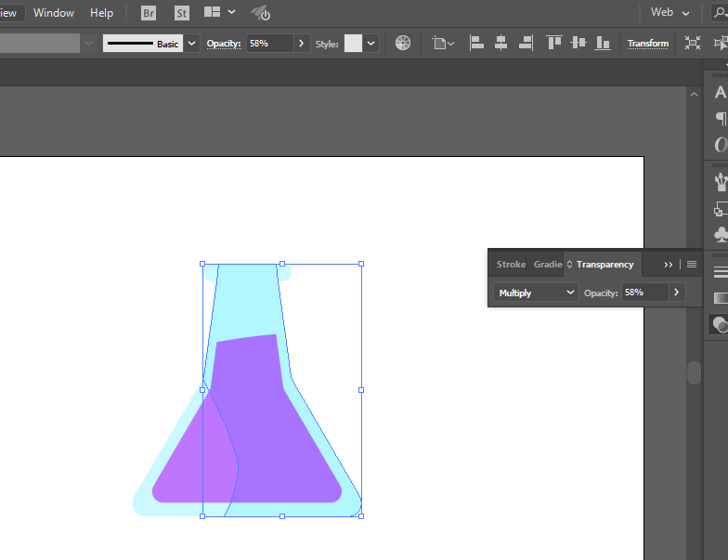The height and width of the screenshot is (560, 728).
Task: Expand the Transparency panel opacity slider arrow
Action: point(676,293)
